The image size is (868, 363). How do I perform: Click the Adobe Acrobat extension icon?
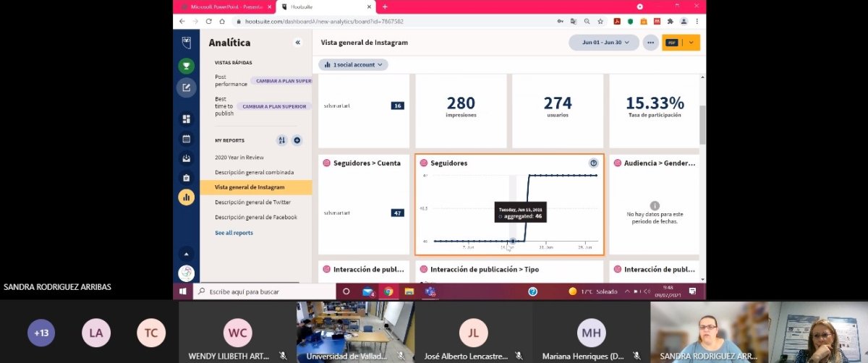pos(618,22)
